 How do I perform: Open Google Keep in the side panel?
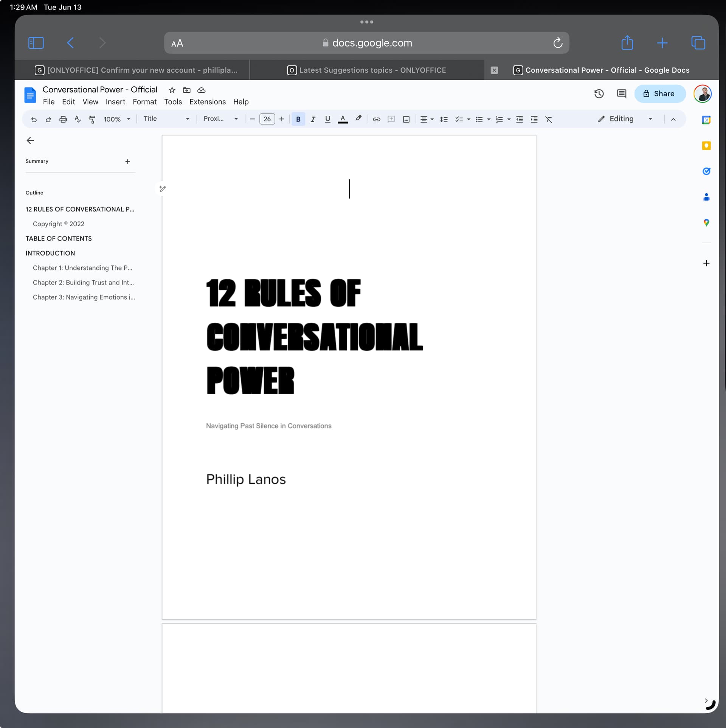click(706, 146)
